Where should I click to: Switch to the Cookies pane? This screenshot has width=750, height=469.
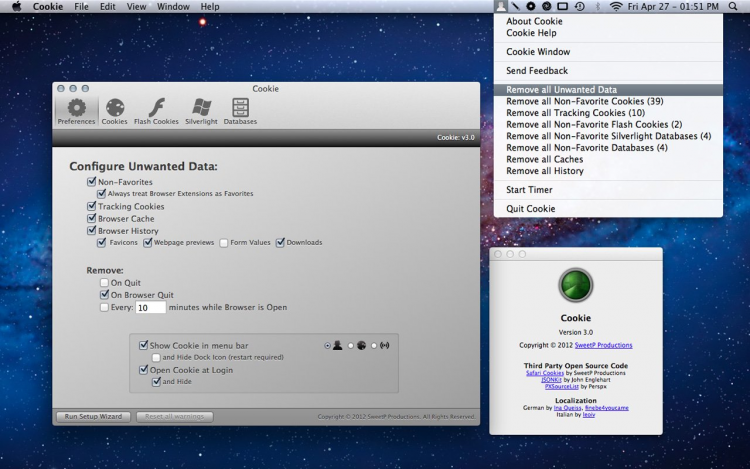pos(114,111)
